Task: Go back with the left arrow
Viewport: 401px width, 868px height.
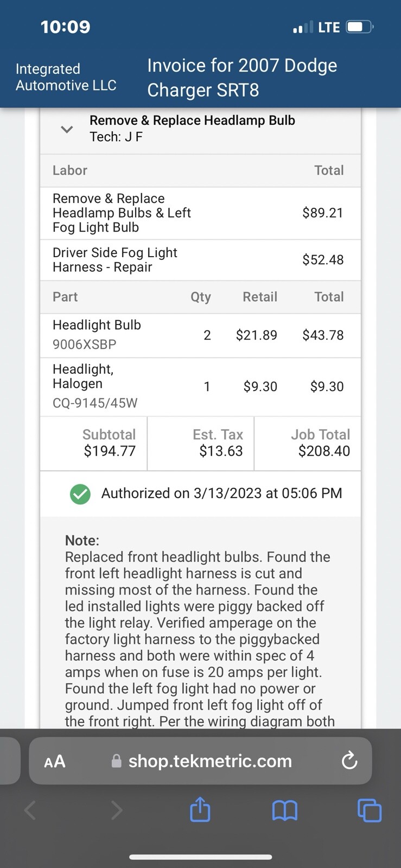Action: (x=30, y=810)
